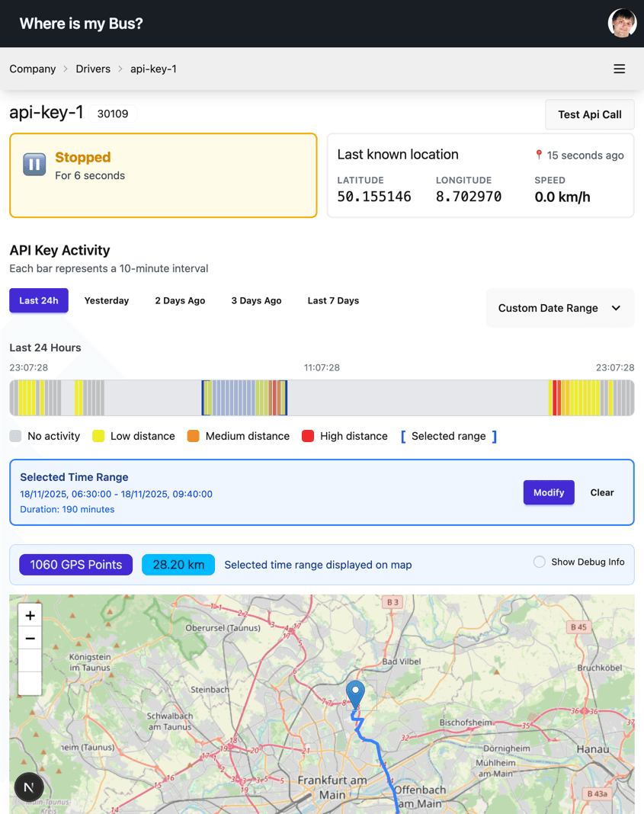Open the Custom Date Range dropdown
The height and width of the screenshot is (814, 644).
click(559, 308)
